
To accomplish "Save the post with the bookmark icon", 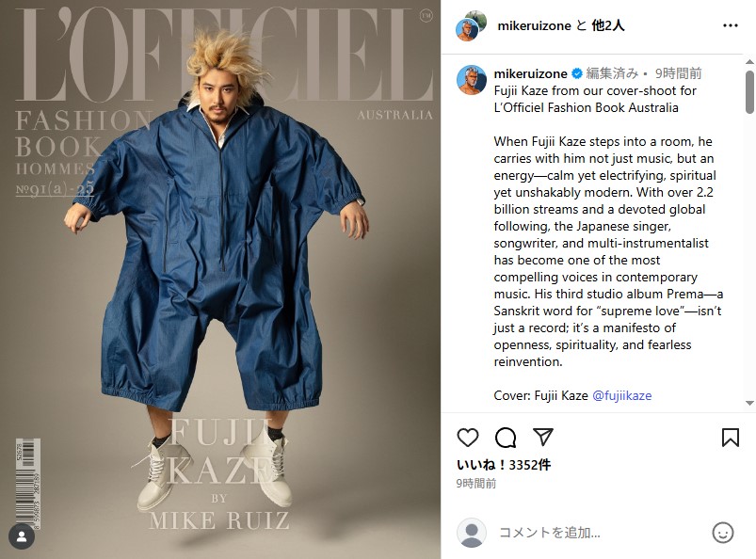I will 731,438.
